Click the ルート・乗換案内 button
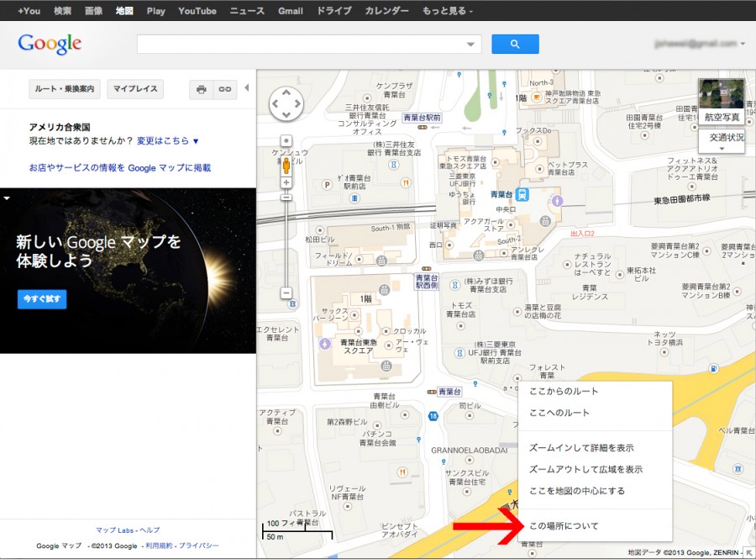Viewport: 756px width, 559px height. (65, 89)
